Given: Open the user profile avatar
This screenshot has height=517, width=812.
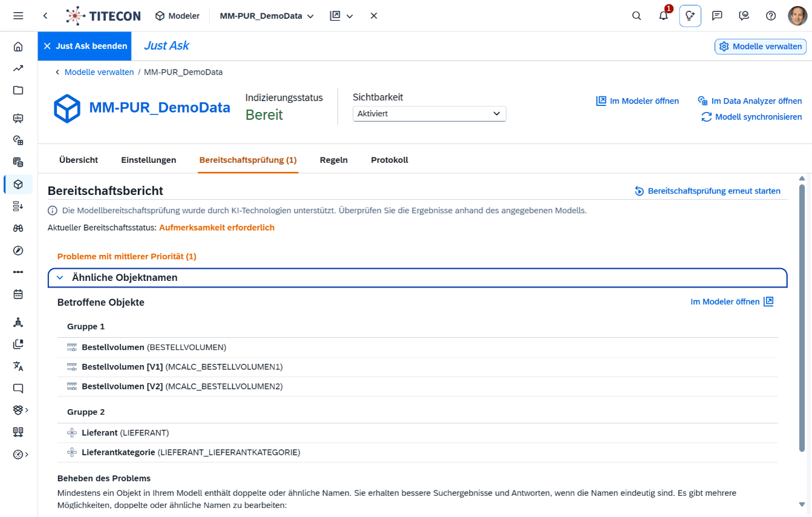Looking at the screenshot, I should (x=797, y=16).
